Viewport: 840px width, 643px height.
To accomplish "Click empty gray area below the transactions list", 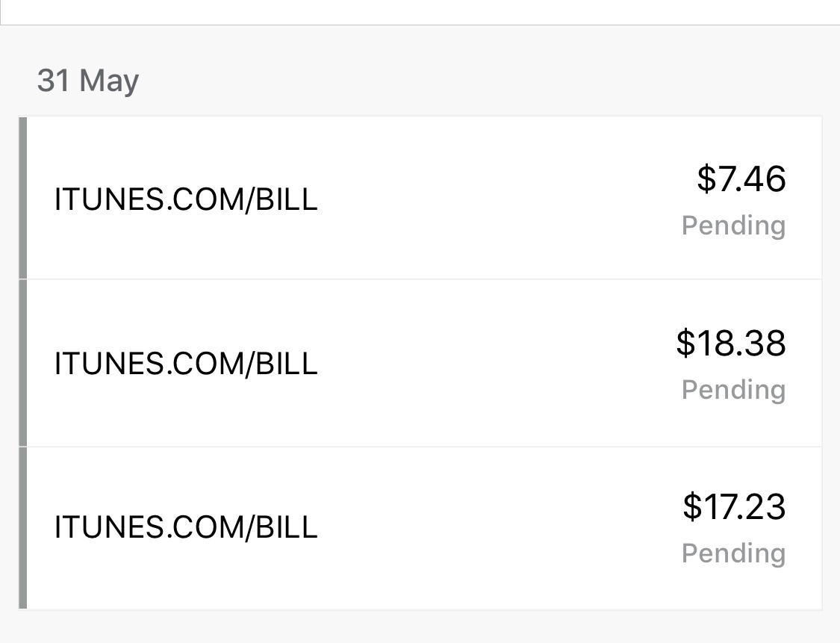I will coord(418,627).
